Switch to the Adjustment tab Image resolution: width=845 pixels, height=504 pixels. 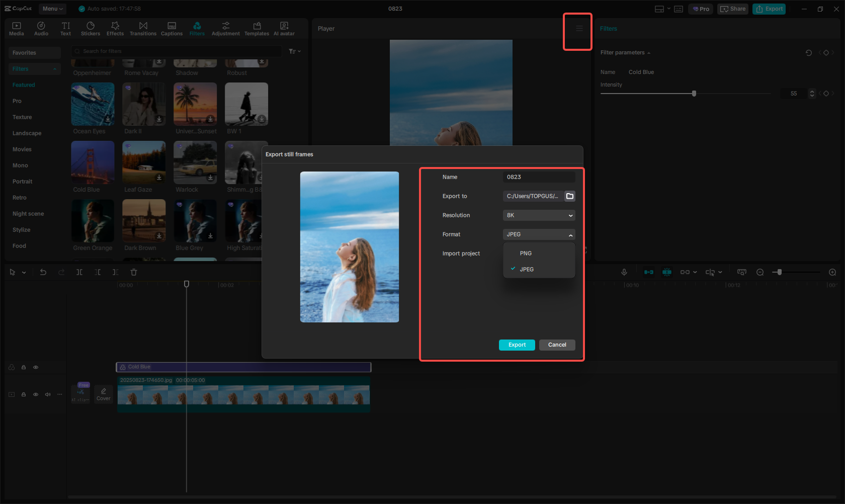(x=225, y=28)
